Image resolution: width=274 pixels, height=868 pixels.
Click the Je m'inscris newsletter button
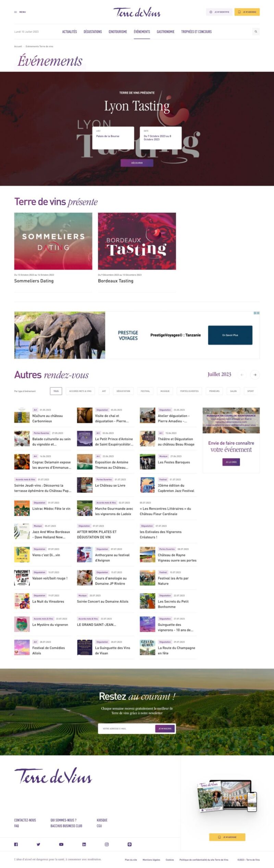(165, 728)
